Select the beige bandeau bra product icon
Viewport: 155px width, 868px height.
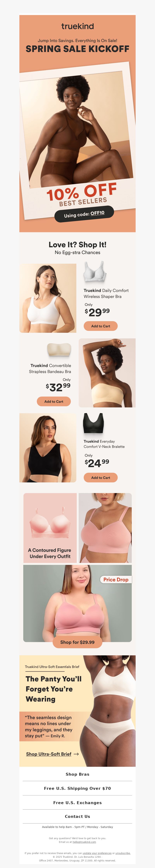coord(59,350)
